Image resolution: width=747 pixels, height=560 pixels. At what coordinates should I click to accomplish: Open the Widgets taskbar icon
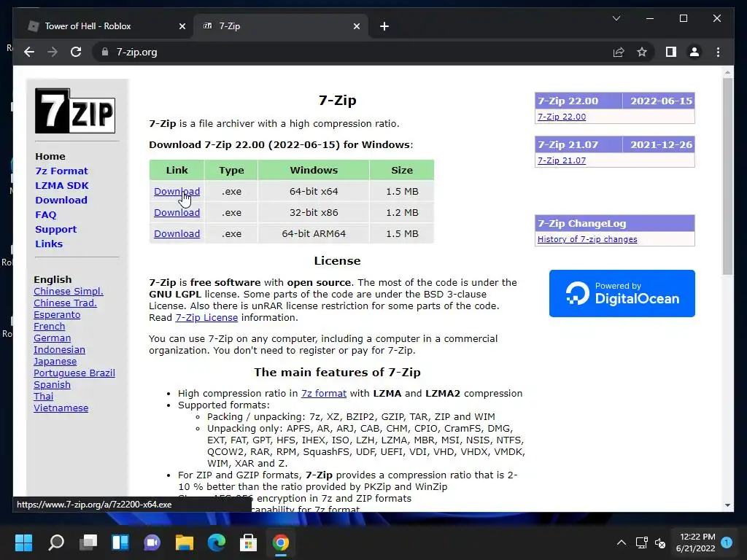coord(120,542)
